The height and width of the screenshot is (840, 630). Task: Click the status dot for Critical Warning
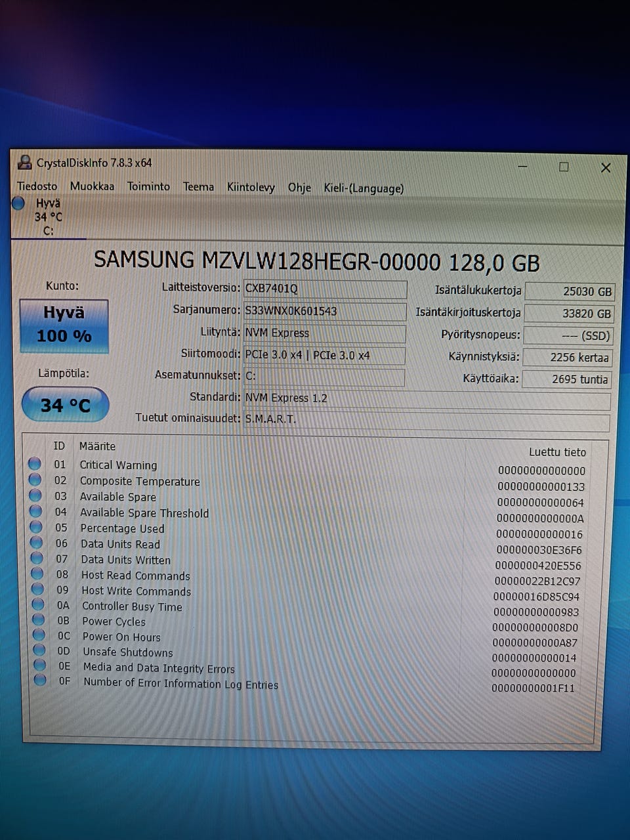pyautogui.click(x=35, y=464)
